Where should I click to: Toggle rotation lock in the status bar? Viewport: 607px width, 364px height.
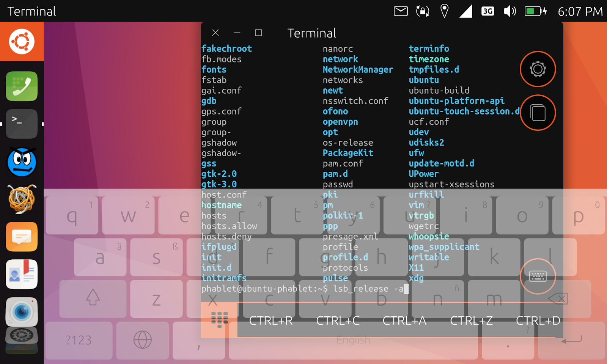422,11
